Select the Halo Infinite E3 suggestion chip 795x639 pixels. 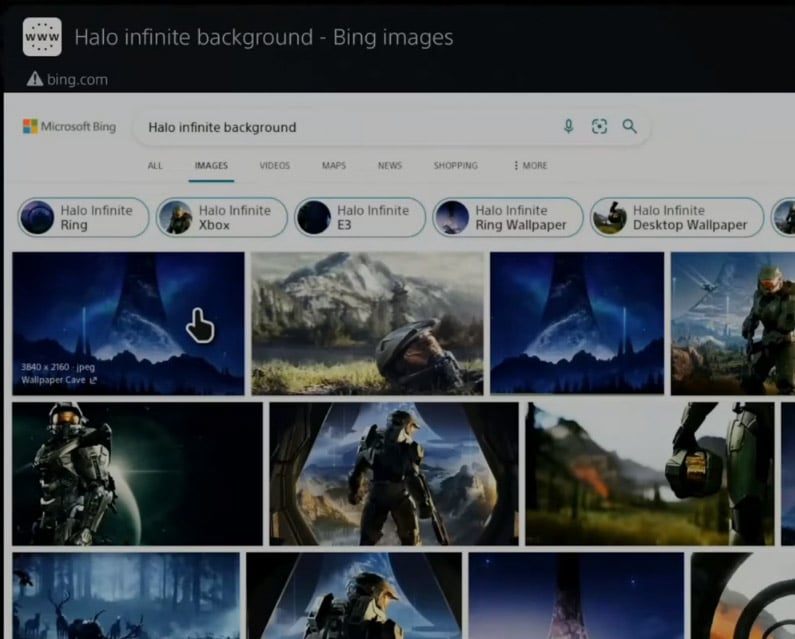pyautogui.click(x=360, y=218)
